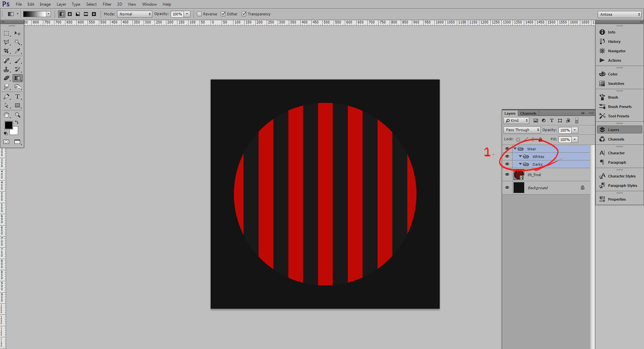
Task: Filter layers by pixel layer type
Action: point(536,121)
